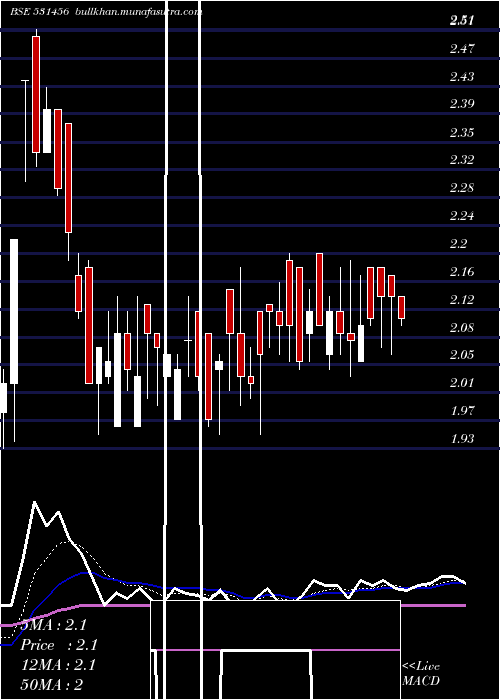The height and width of the screenshot is (700, 500).
Task: Click the 12MA : 2.1 legend value
Action: (x=58, y=665)
